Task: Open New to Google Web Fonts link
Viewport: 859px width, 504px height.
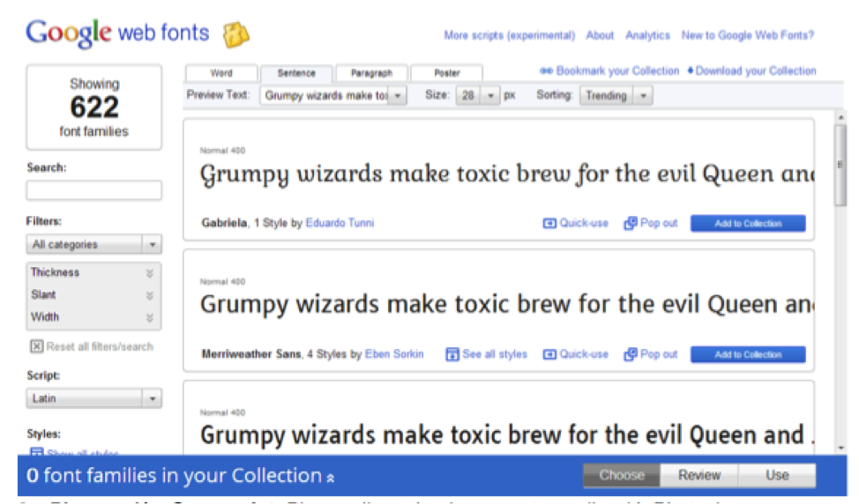Action: click(x=748, y=35)
